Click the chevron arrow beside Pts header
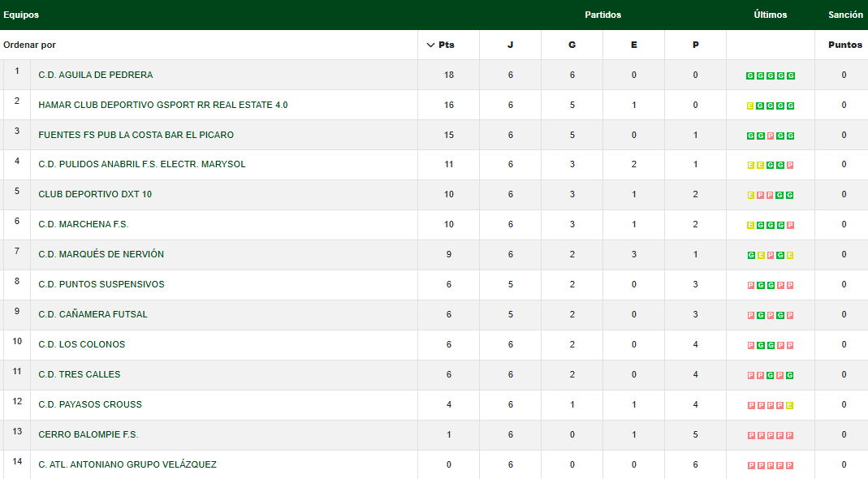 point(430,45)
